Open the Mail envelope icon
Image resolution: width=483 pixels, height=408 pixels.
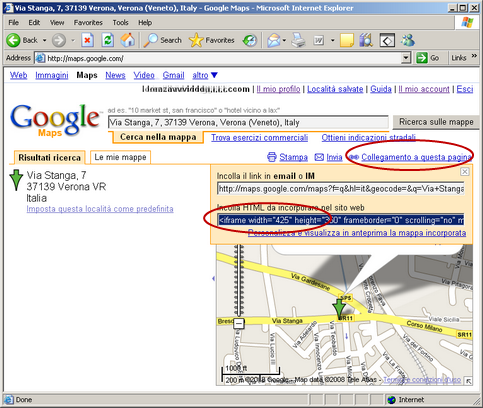[273, 40]
